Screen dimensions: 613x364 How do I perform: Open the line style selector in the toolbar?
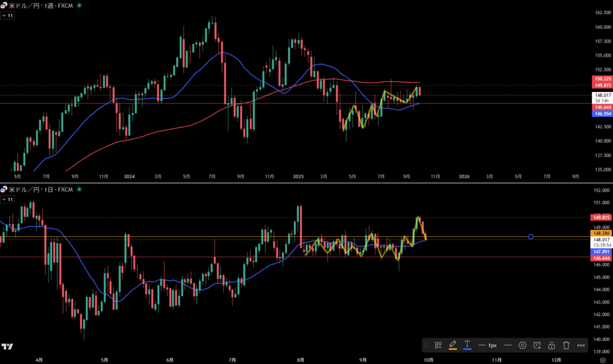(x=508, y=345)
